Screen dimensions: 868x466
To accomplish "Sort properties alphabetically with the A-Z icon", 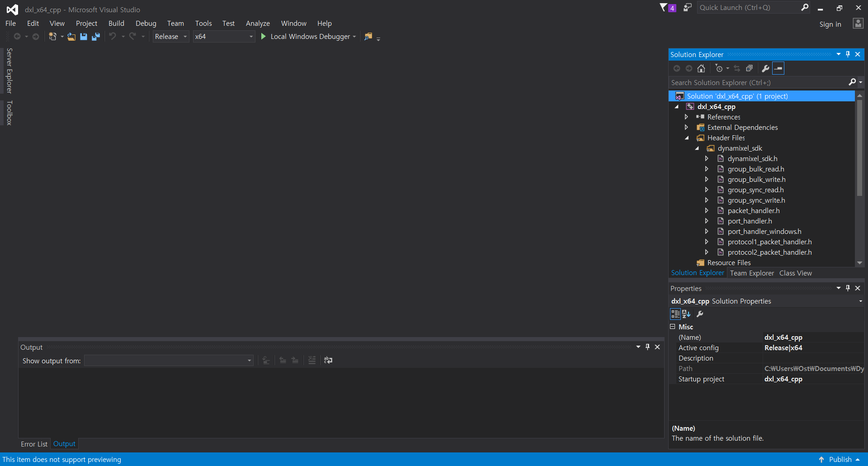I will point(686,314).
